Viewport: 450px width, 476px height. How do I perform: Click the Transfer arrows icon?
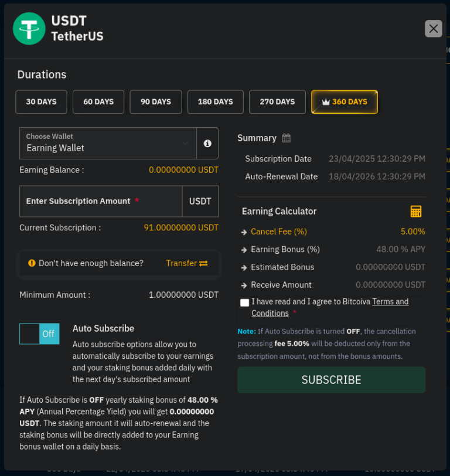click(203, 264)
